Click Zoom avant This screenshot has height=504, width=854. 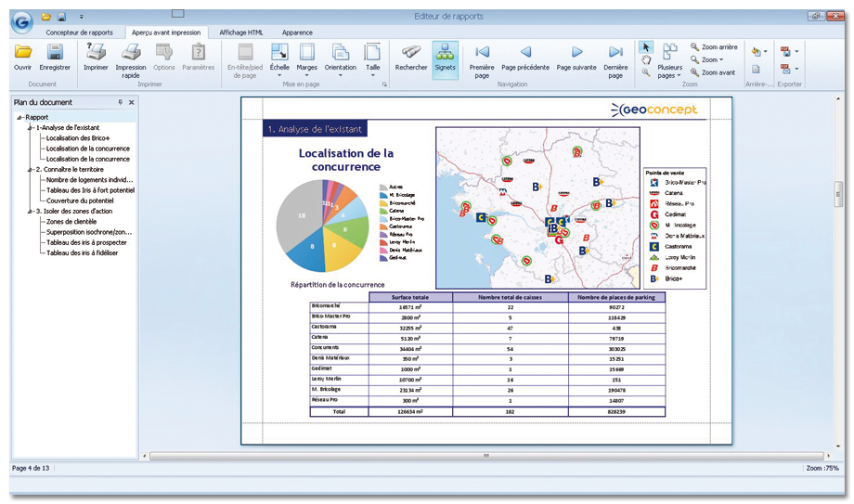click(713, 72)
